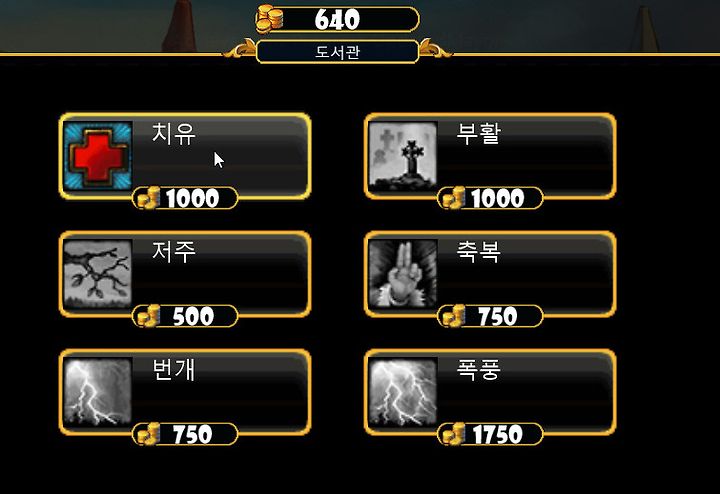
Task: Click the 640 gold balance display
Action: [338, 19]
